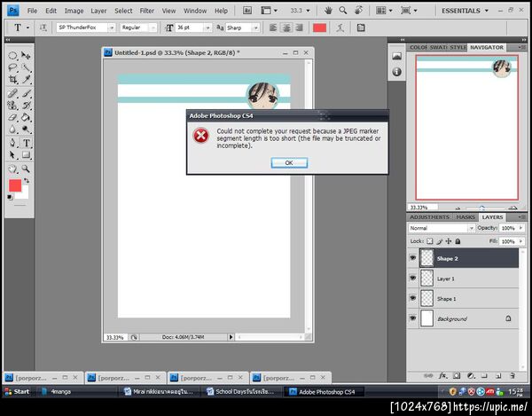The height and width of the screenshot is (416, 532).
Task: Open the File menu
Action: click(x=32, y=11)
